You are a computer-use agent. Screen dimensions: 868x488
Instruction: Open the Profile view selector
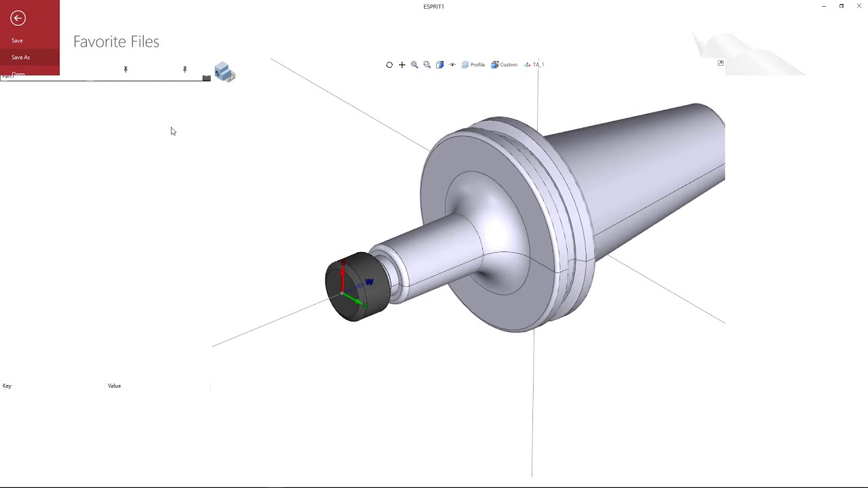[x=473, y=65]
